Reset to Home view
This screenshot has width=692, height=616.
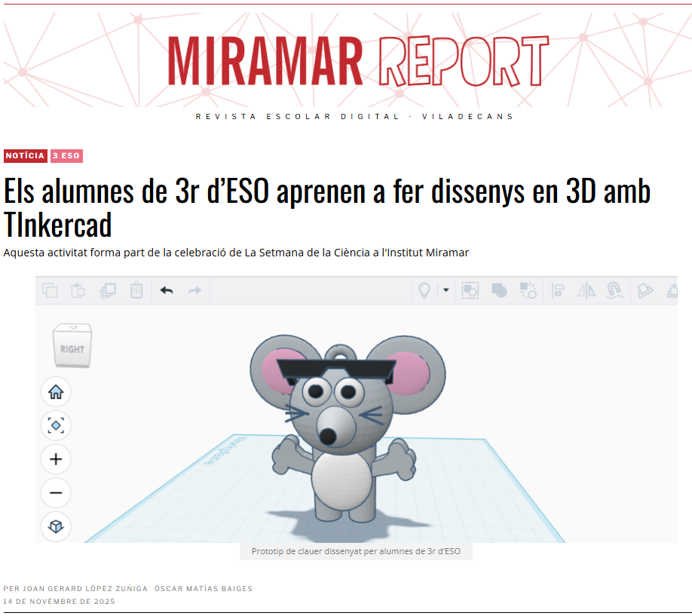(x=56, y=392)
